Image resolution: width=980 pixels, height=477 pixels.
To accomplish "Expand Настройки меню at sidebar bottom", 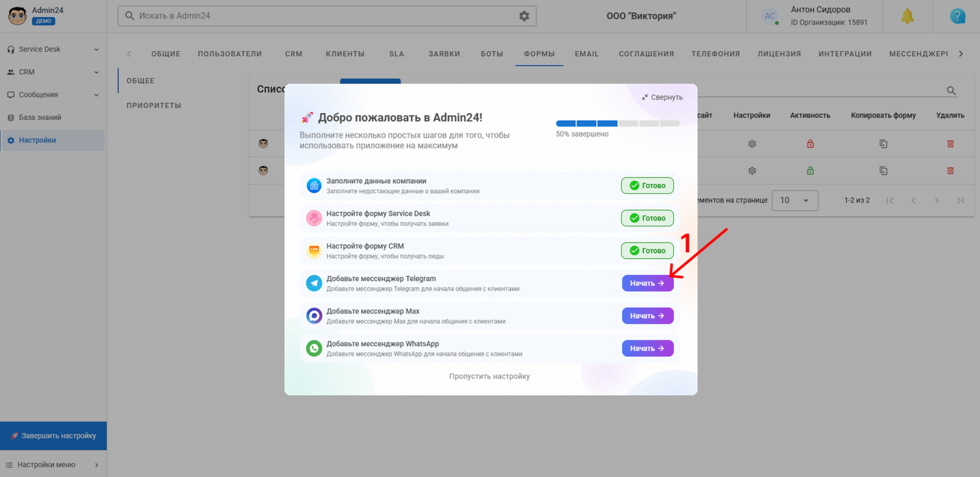I will tap(52, 465).
